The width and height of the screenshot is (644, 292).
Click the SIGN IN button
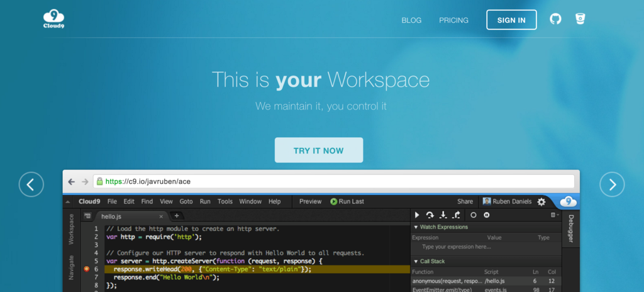(x=511, y=20)
